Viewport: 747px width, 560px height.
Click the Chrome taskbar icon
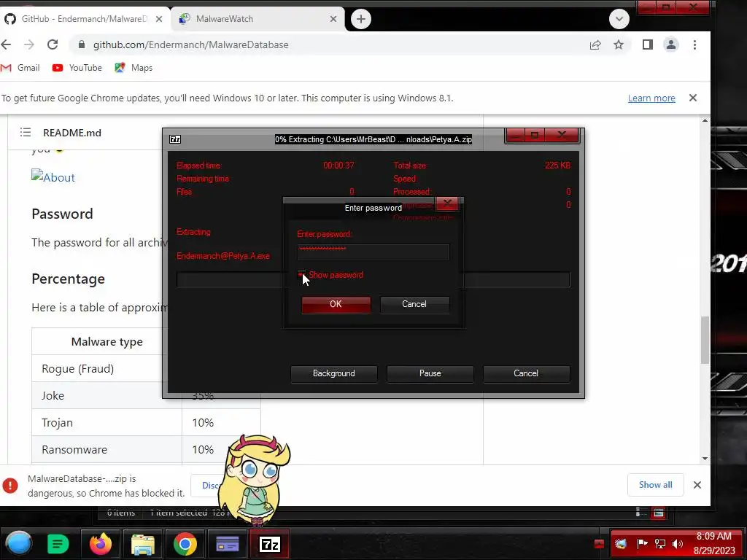(x=185, y=544)
